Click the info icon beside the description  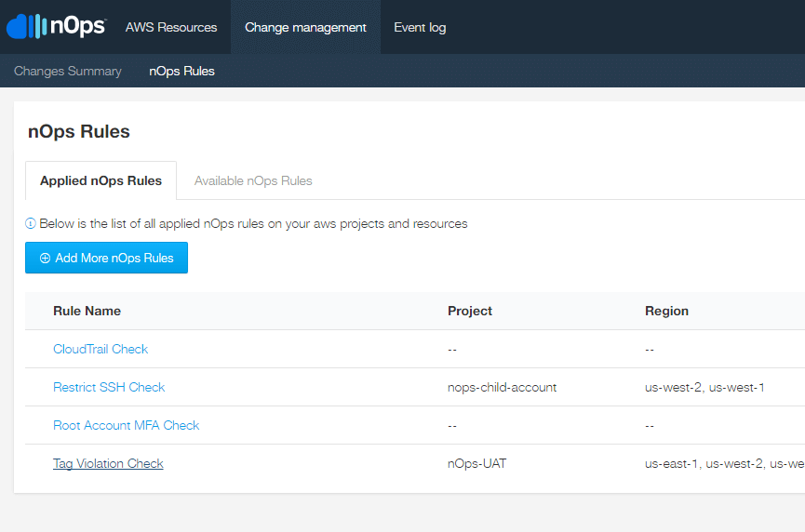[x=31, y=223]
